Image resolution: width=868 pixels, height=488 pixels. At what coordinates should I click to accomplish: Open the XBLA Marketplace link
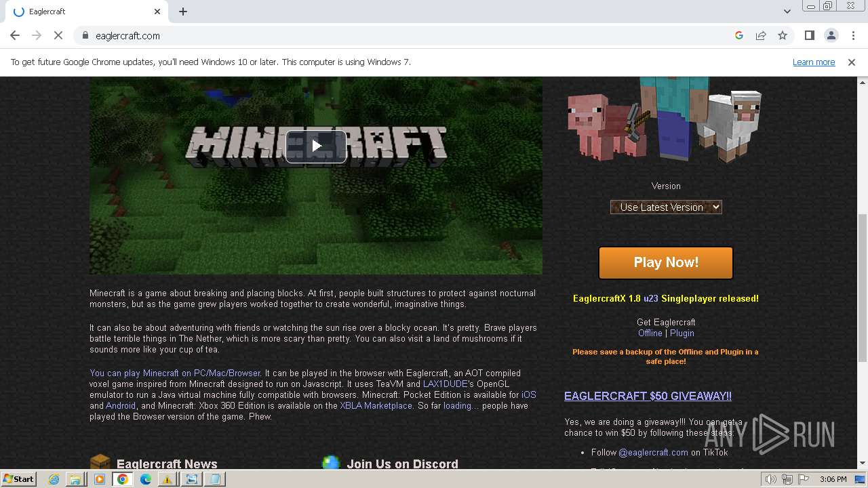376,405
